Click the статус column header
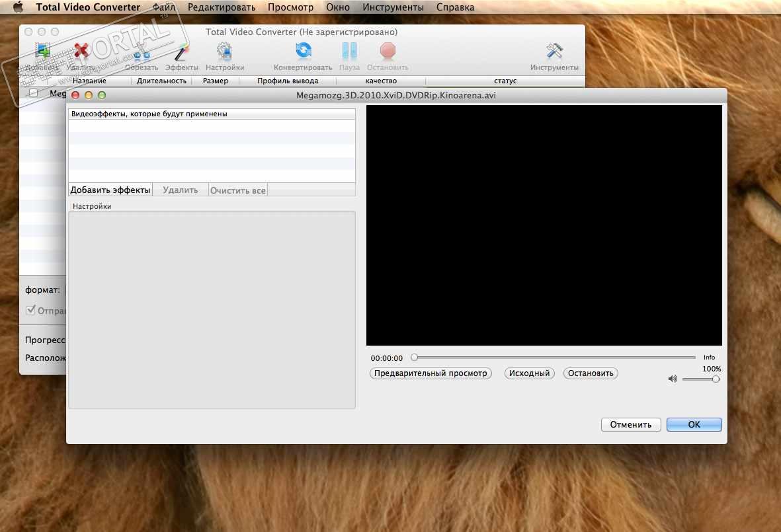 pos(505,81)
